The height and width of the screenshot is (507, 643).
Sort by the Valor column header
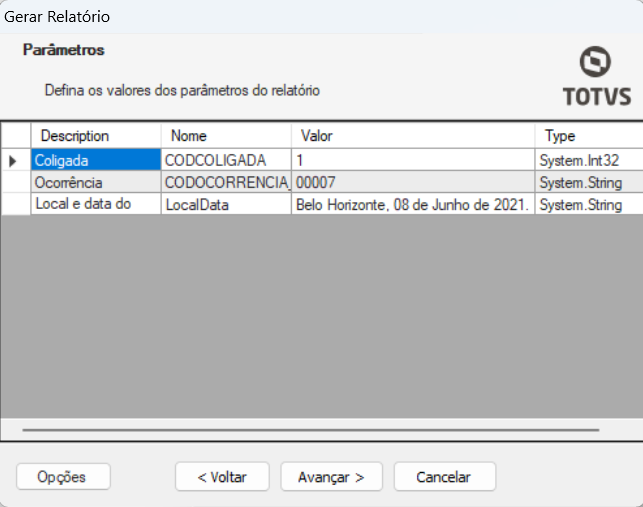coord(413,136)
